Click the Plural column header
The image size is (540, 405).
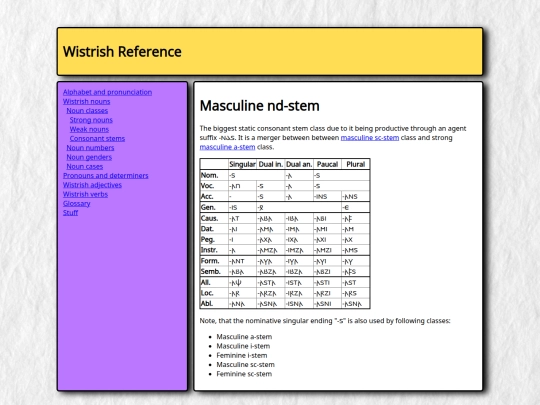tap(355, 164)
